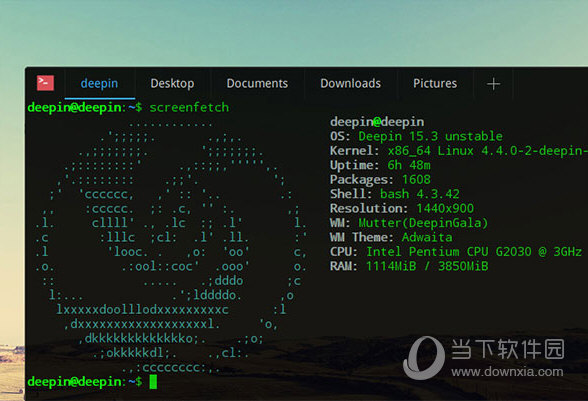
Task: Go to the Pictures tab
Action: coord(435,83)
